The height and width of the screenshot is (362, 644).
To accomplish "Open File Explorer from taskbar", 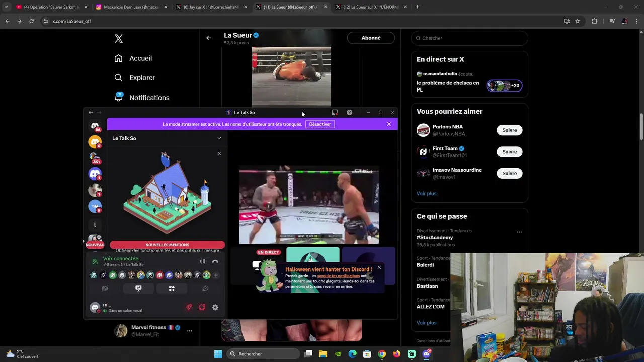I will click(323, 354).
